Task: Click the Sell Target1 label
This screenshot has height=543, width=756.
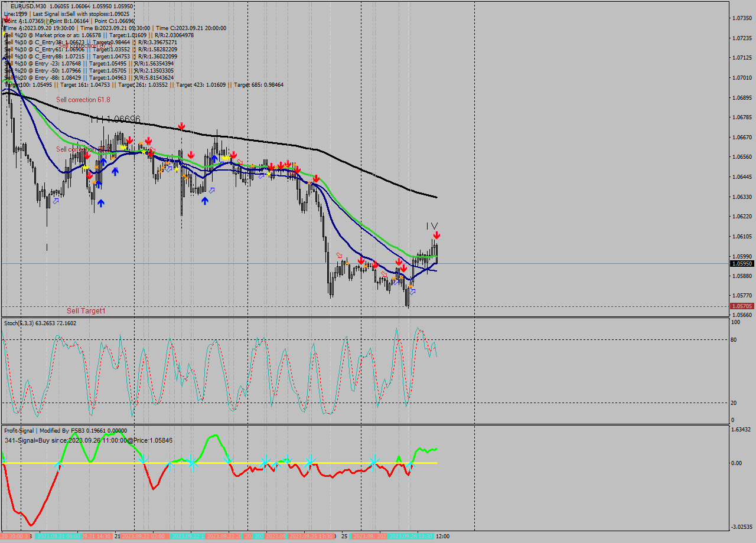Action: point(86,310)
